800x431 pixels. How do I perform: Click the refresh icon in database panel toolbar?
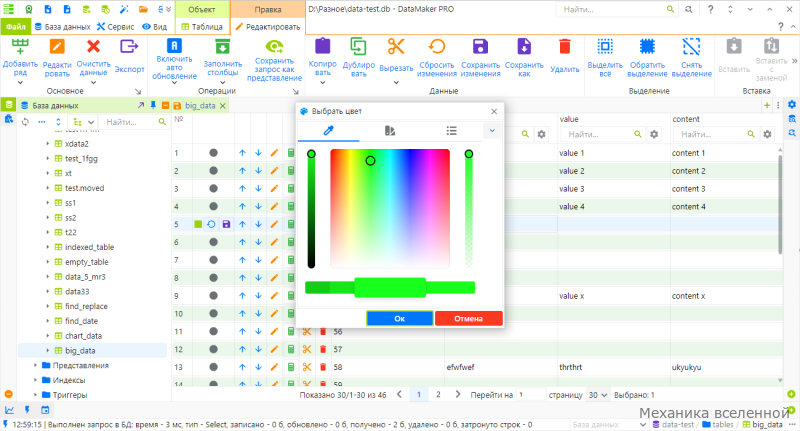25,122
